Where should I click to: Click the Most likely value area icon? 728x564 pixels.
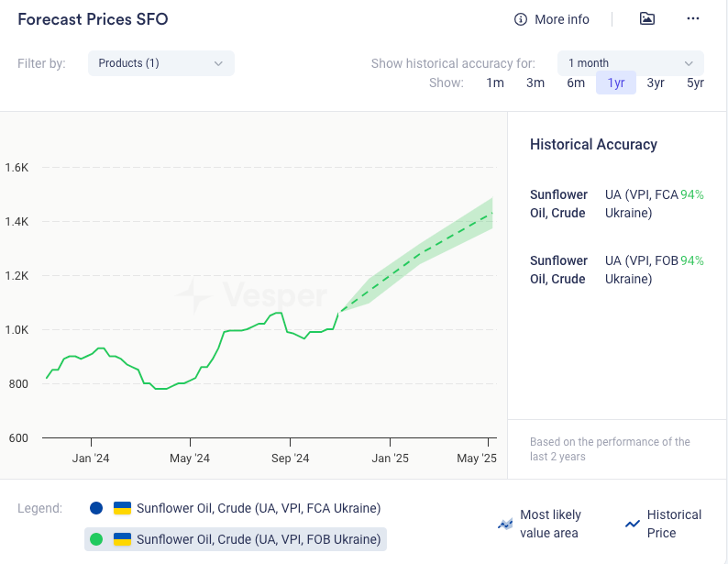(504, 524)
